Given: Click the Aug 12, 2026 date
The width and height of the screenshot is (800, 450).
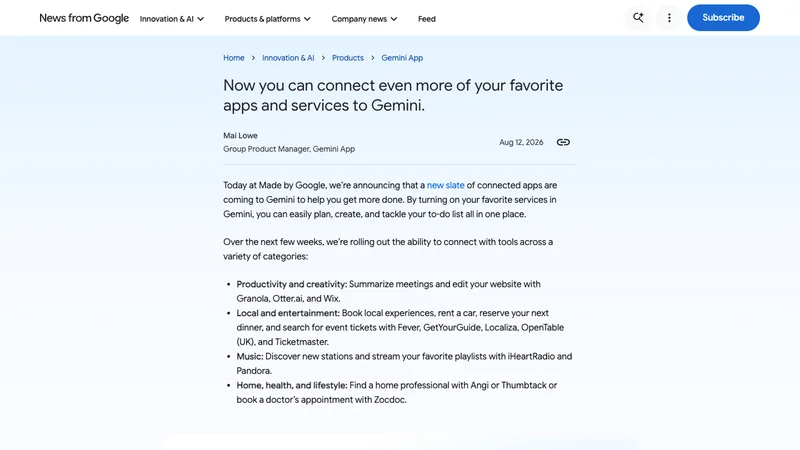Looking at the screenshot, I should point(521,142).
